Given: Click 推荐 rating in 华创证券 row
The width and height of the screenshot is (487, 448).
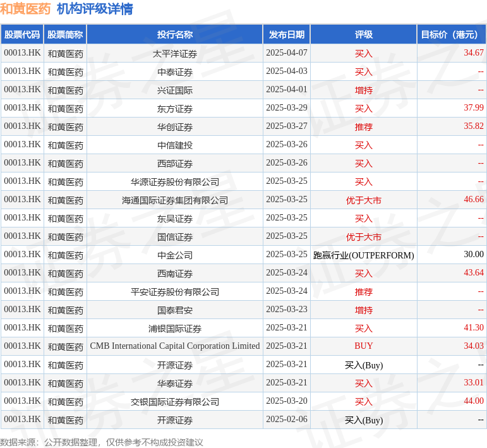Looking at the screenshot, I should click(x=364, y=127).
